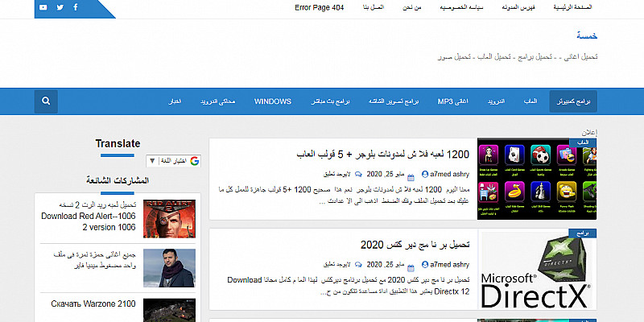Go to الصفحة الرئيسية in the top menu
The image size is (644, 322).
tap(572, 8)
